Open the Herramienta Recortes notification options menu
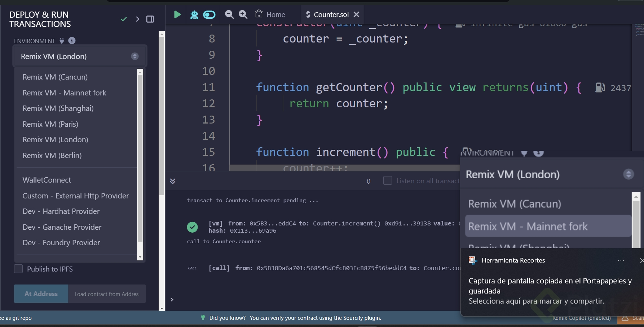 [x=621, y=260]
